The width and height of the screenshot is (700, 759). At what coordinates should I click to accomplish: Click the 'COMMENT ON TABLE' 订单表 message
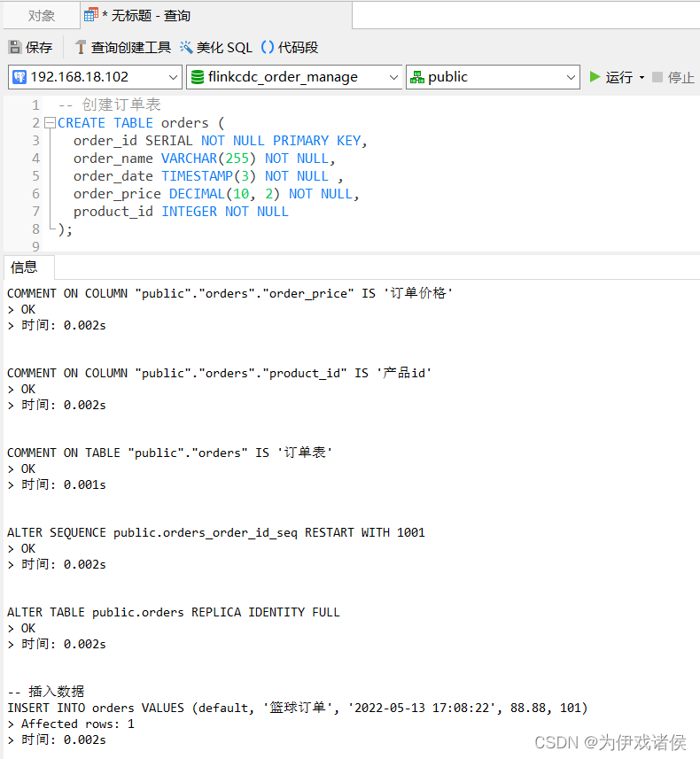point(169,453)
